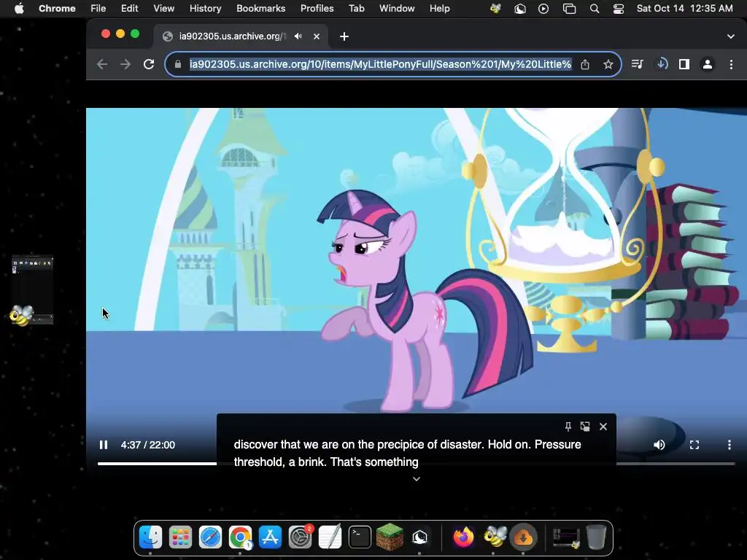Open the Window menu

(397, 9)
